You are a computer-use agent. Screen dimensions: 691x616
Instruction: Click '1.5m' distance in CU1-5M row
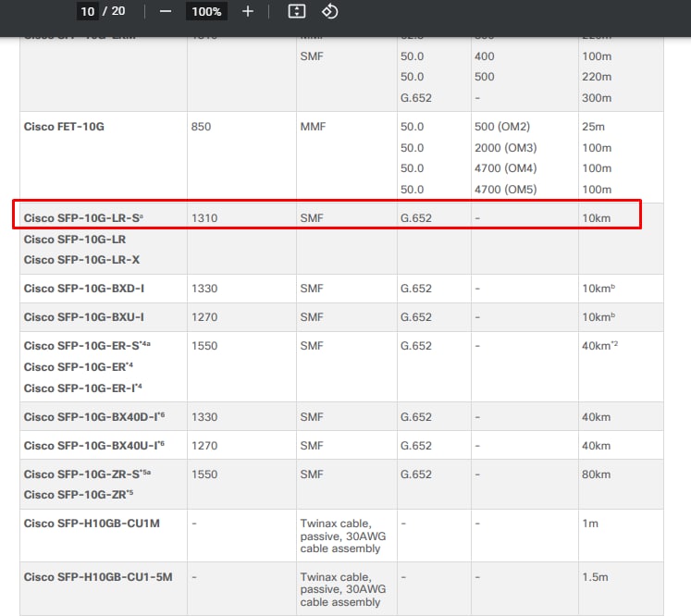point(595,577)
